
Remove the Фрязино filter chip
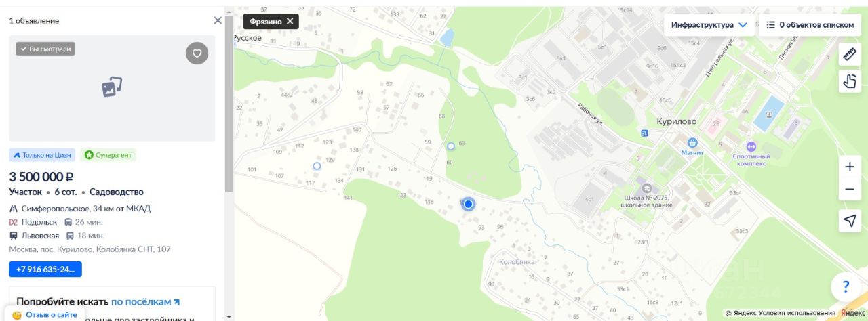click(290, 21)
